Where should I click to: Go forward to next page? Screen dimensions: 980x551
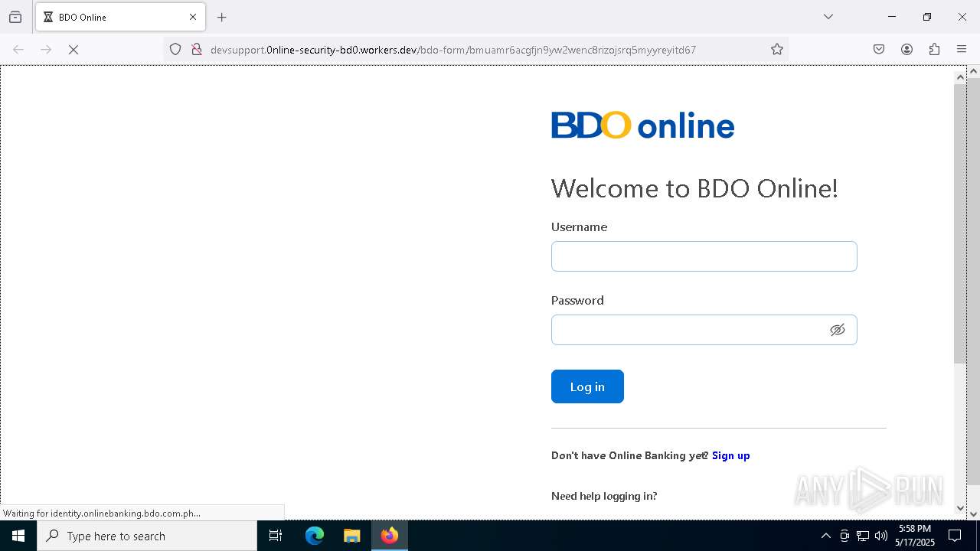pos(46,50)
